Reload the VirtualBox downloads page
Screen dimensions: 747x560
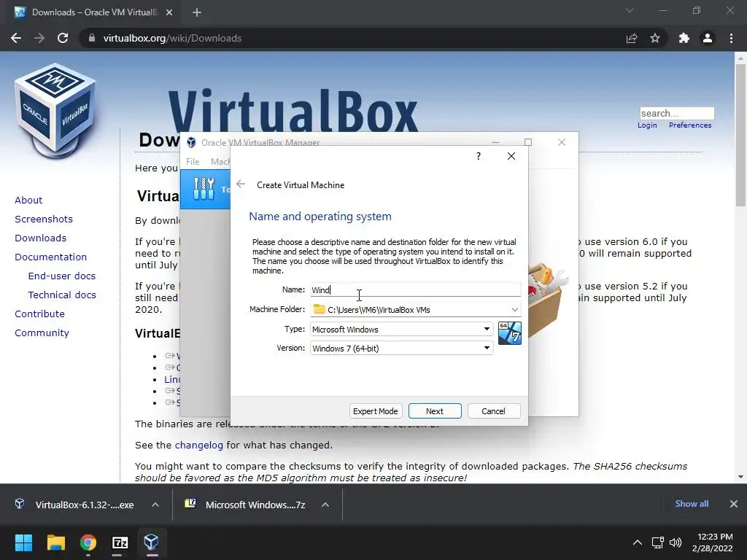pos(63,38)
